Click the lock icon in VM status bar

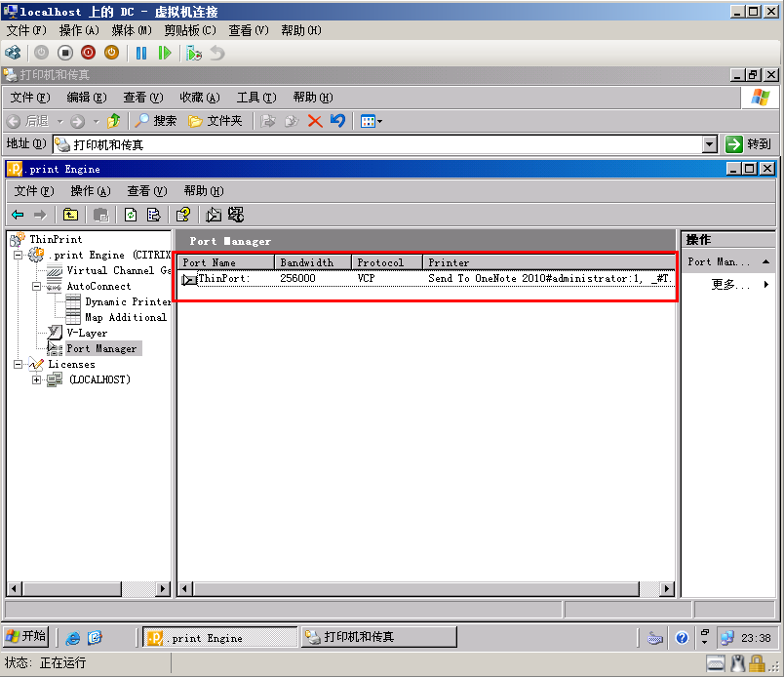tap(757, 664)
